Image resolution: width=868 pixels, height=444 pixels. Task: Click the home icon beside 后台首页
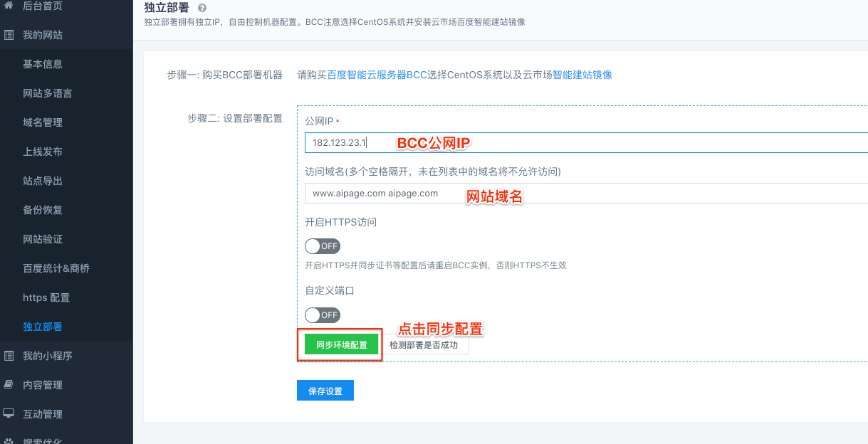[x=9, y=6]
